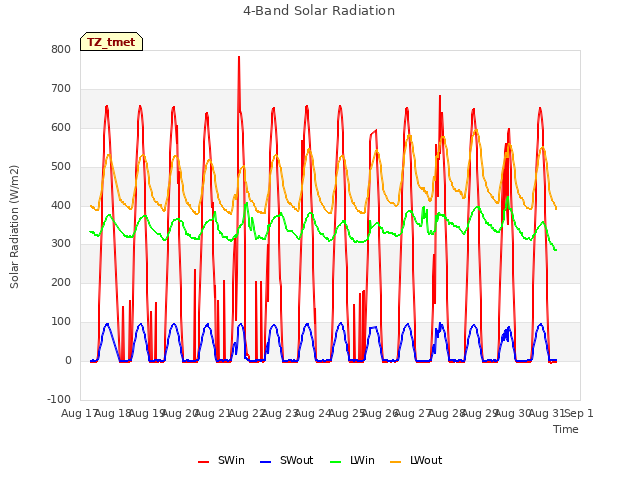Click the Aug 30 x-axis tick label
640x480 pixels.
pos(513,413)
